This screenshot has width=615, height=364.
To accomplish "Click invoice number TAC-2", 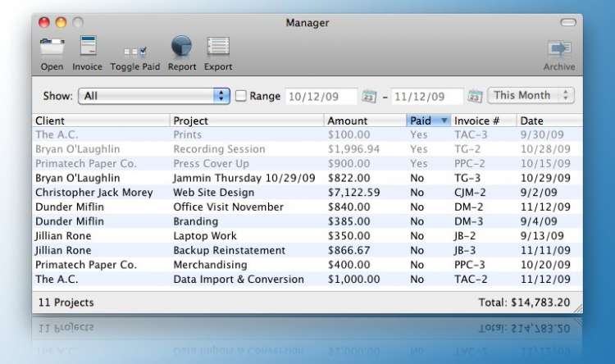I will pos(471,280).
